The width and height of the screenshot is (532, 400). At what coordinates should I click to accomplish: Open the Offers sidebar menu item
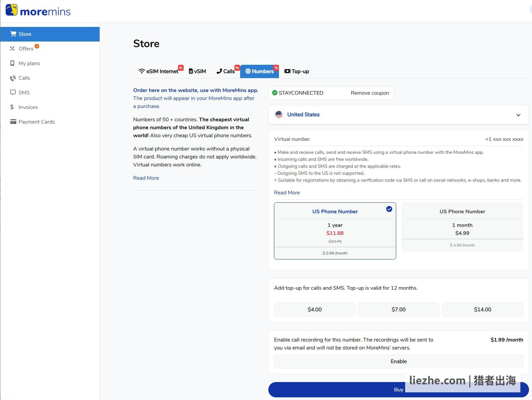pos(50,49)
